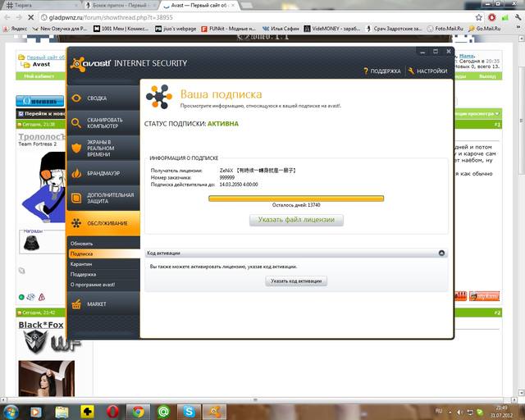Click the subscription days remaining progress bar
The width and height of the screenshot is (525, 420).
[x=296, y=199]
